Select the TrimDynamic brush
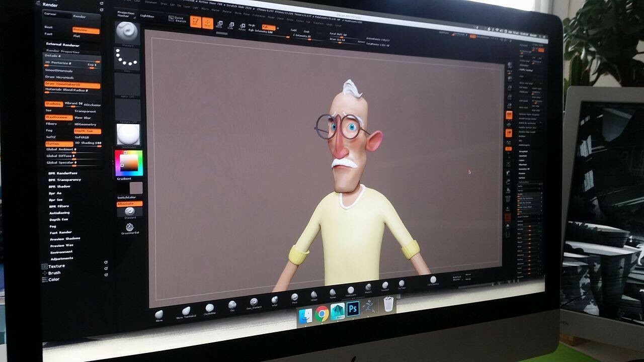Image resolution: width=644 pixels, height=362 pixels. click(350, 291)
